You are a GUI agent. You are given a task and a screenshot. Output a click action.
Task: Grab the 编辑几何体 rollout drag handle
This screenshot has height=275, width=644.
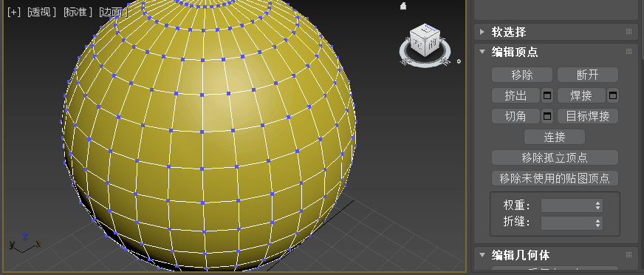(x=628, y=255)
